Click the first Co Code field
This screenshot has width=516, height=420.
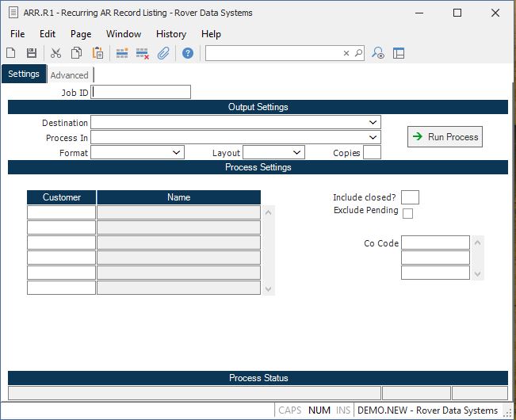(x=435, y=243)
